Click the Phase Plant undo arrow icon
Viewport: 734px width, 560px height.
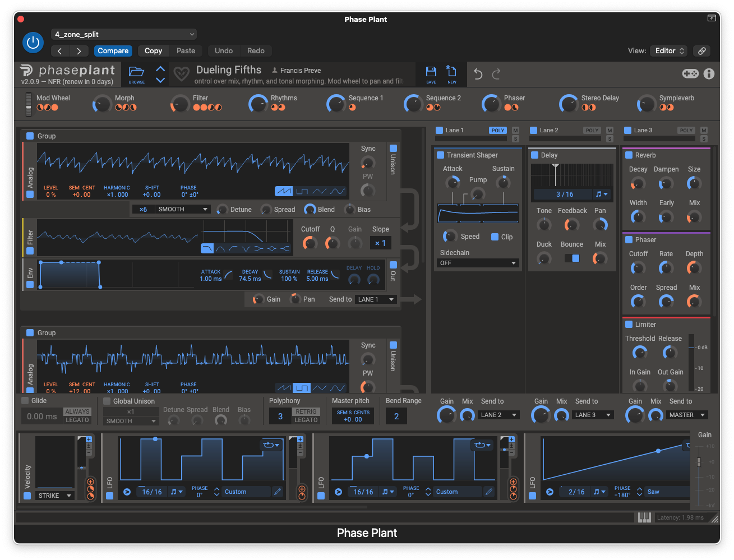pos(478,74)
